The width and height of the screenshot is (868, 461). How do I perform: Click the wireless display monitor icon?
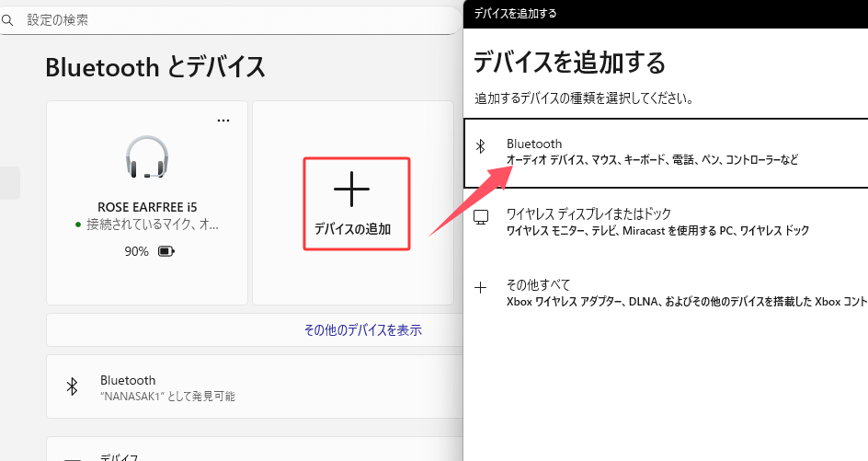(481, 217)
